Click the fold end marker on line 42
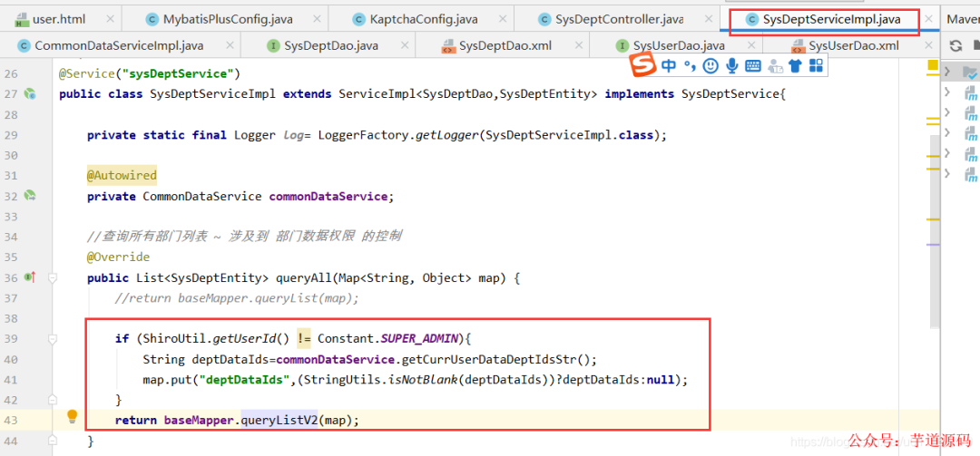This screenshot has width=980, height=456. [x=54, y=399]
